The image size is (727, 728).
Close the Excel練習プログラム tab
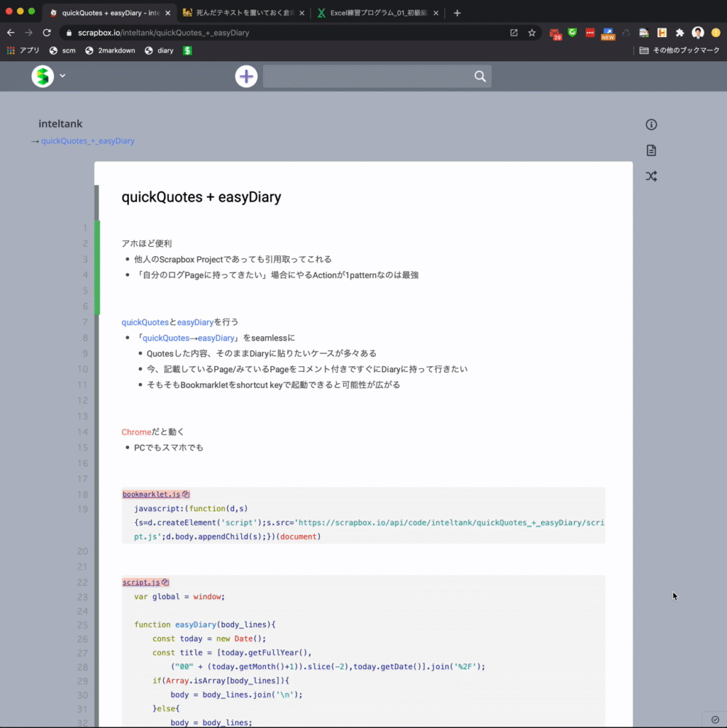pyautogui.click(x=436, y=13)
